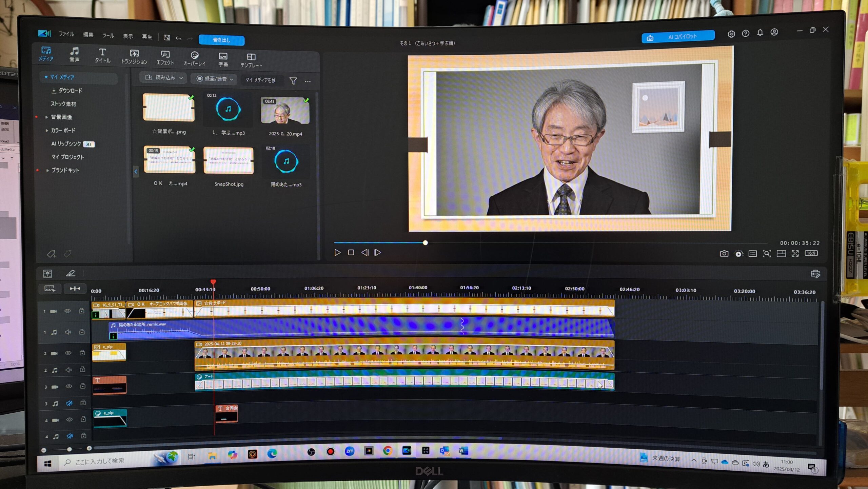Open the media library more options menu
This screenshot has width=868, height=489.
(x=308, y=81)
